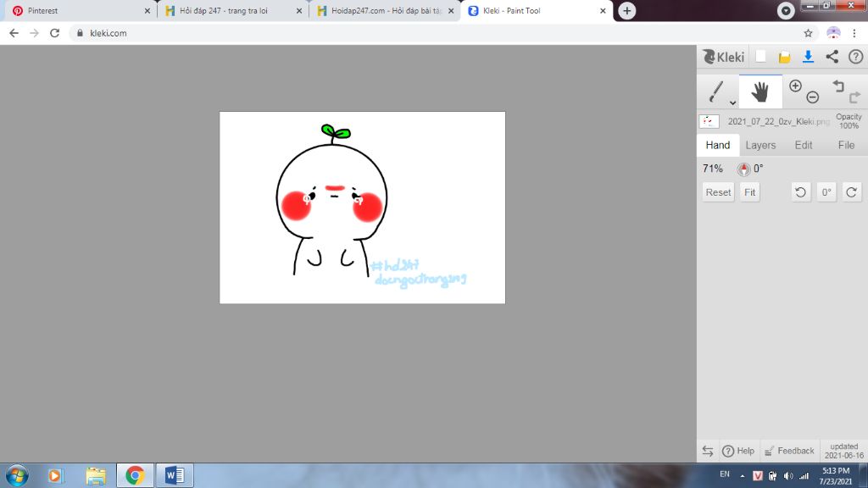Show hidden system tray icons
Screen dimensions: 868x488
tap(743, 475)
